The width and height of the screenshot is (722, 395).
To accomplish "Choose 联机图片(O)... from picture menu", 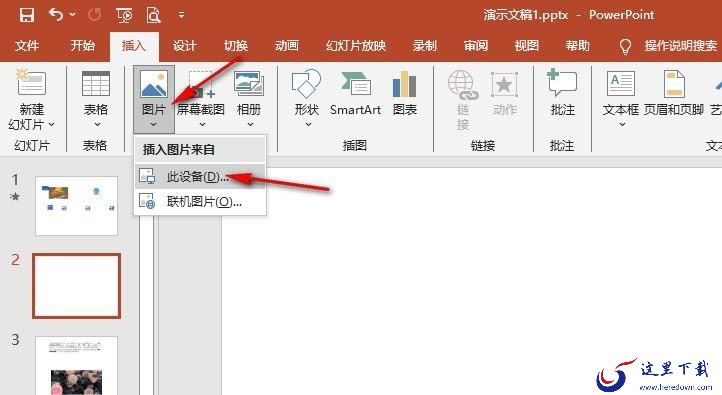I will (x=200, y=202).
